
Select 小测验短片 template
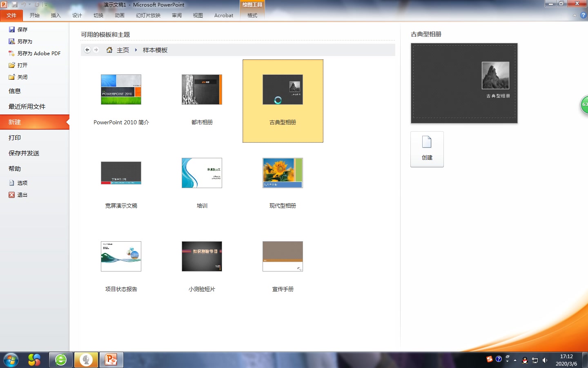pos(202,267)
